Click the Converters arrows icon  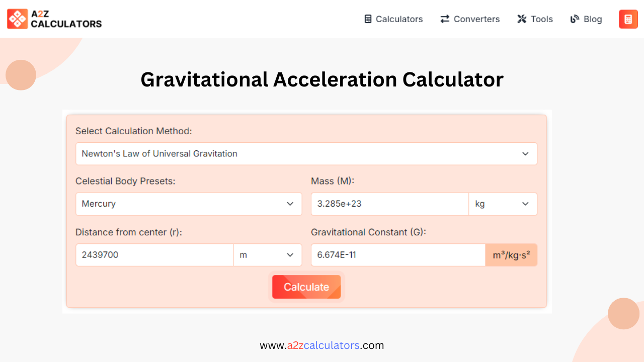(444, 19)
